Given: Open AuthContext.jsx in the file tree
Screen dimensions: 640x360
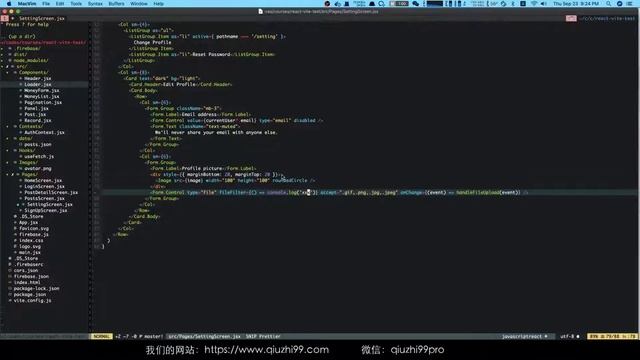Looking at the screenshot, I should (44, 132).
